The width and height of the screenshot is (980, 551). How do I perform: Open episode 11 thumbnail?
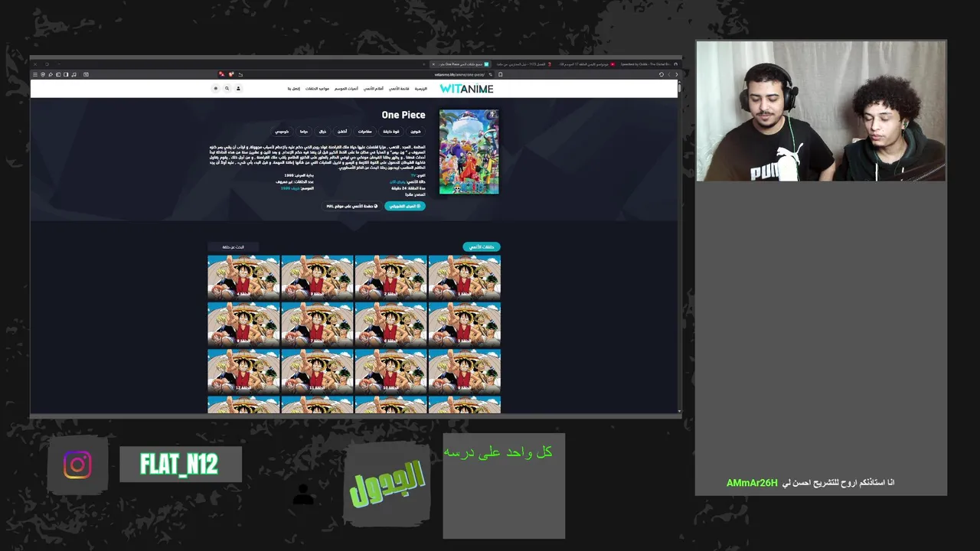tap(317, 371)
